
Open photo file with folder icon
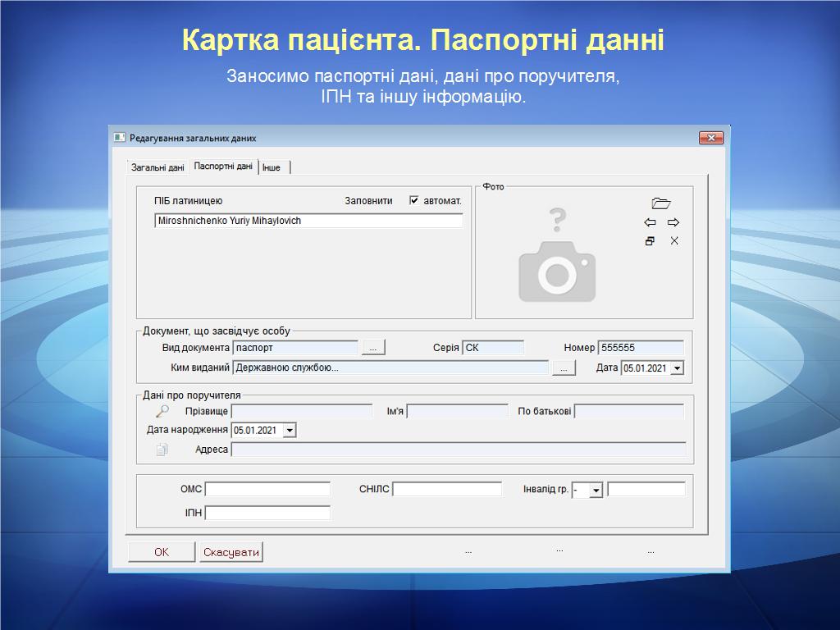[x=661, y=203]
